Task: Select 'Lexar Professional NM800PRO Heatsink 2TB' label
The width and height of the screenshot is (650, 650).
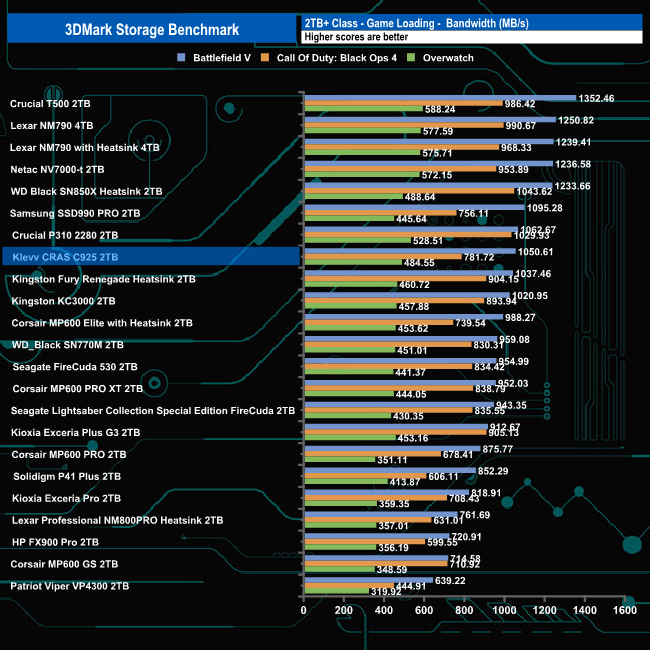Action: (x=117, y=521)
